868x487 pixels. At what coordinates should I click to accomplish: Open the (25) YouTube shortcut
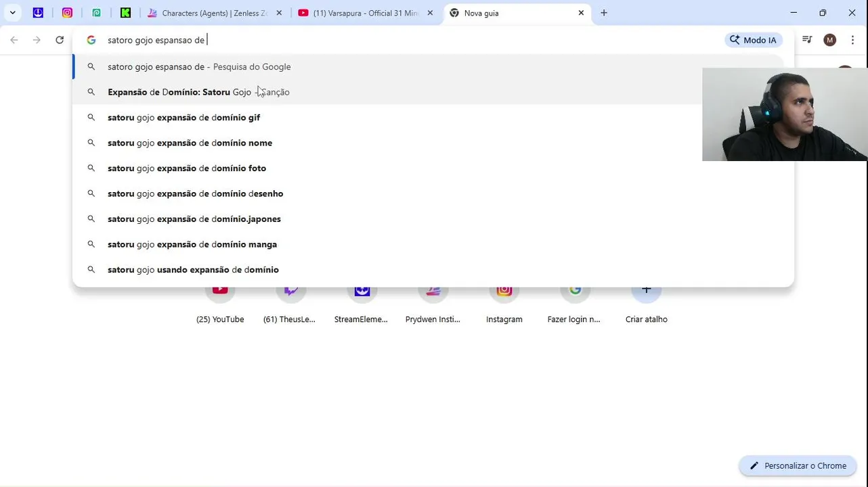click(x=220, y=303)
